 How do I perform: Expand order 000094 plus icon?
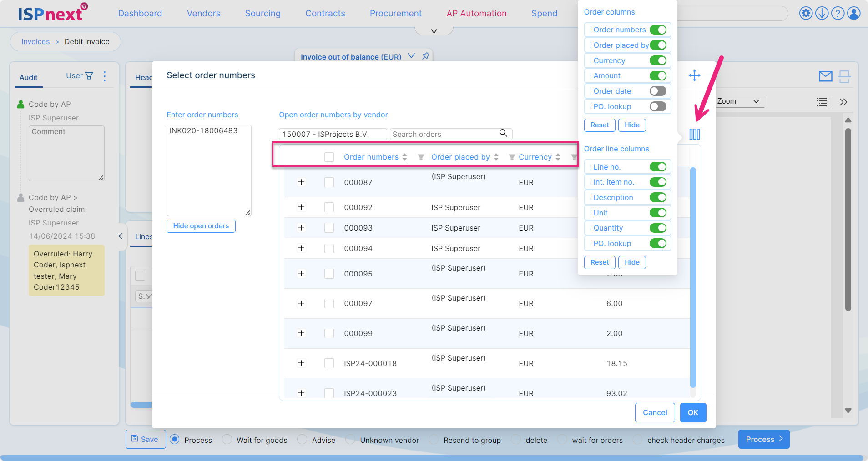pyautogui.click(x=301, y=248)
